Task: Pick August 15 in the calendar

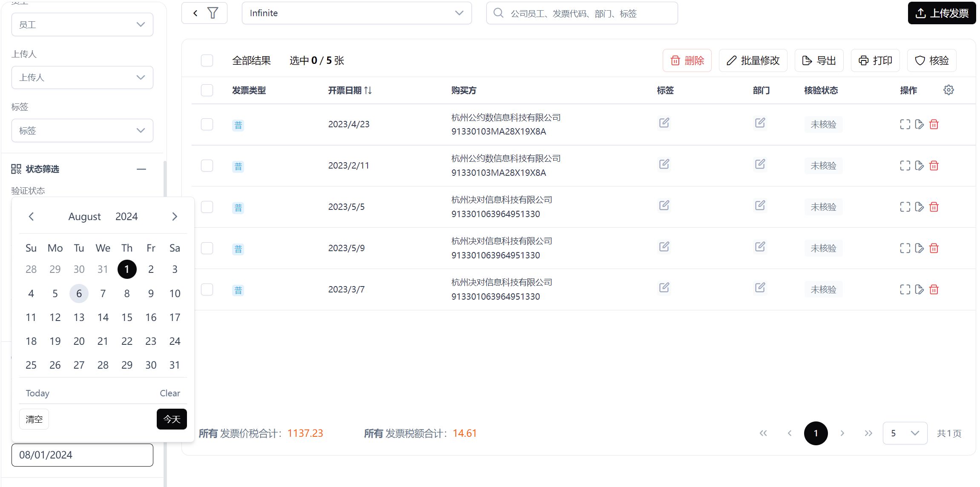Action: pyautogui.click(x=127, y=317)
